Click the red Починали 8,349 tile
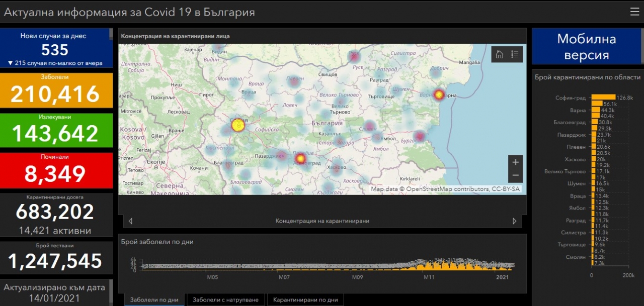Screen dimensions: 644x306 pos(55,170)
